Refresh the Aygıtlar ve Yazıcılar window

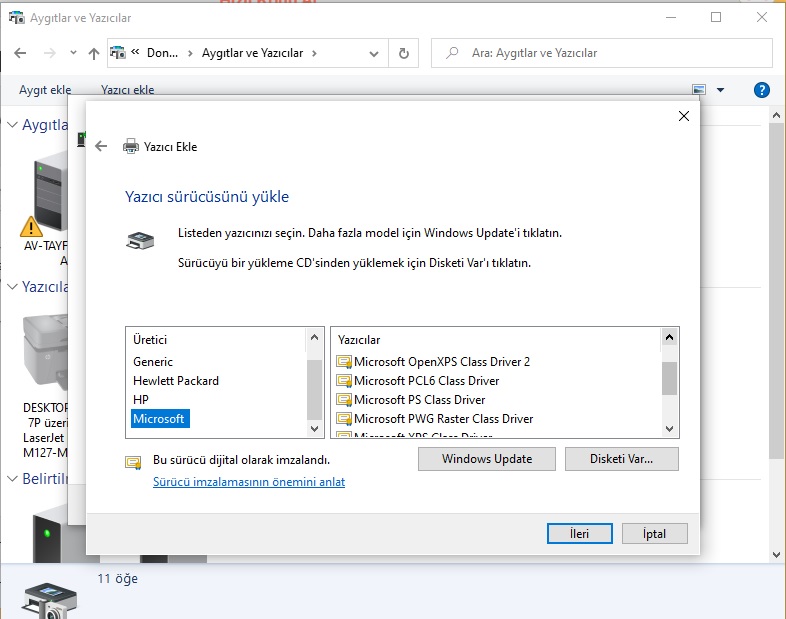[x=404, y=53]
